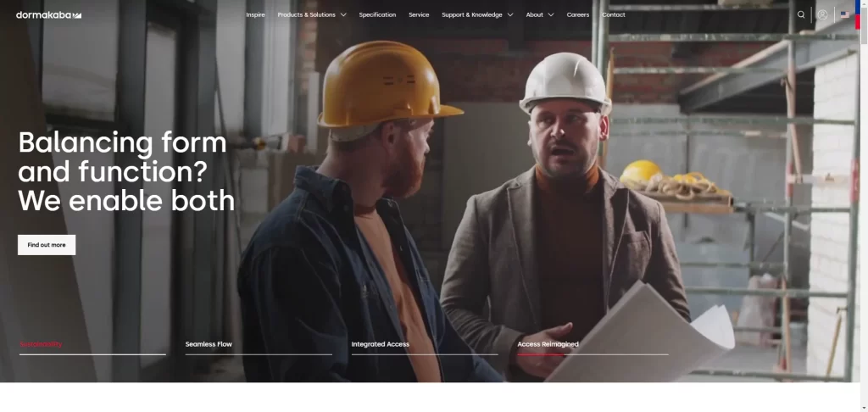The height and width of the screenshot is (412, 868).
Task: Click the Balancing form and function headline
Action: tap(126, 171)
